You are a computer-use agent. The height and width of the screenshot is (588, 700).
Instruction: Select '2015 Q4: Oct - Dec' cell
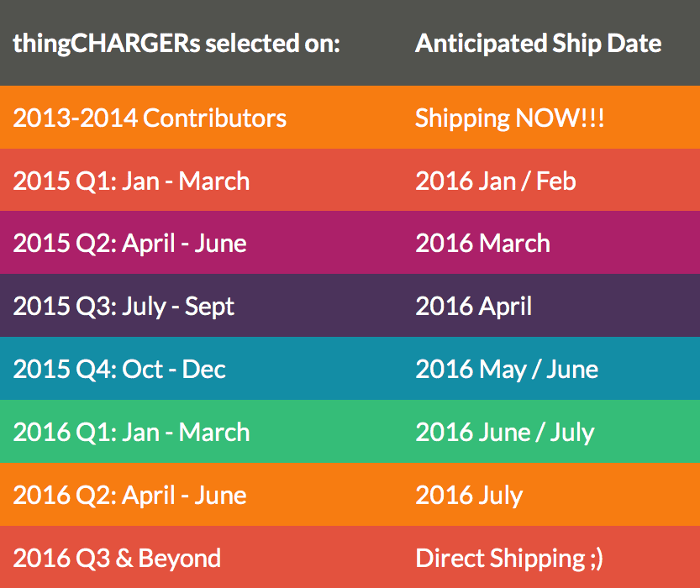click(119, 370)
